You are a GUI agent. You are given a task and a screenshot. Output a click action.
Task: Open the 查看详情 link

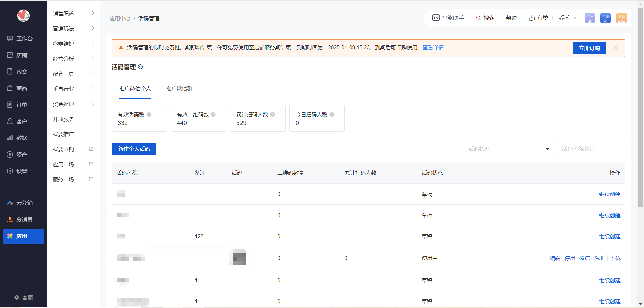pyautogui.click(x=433, y=48)
